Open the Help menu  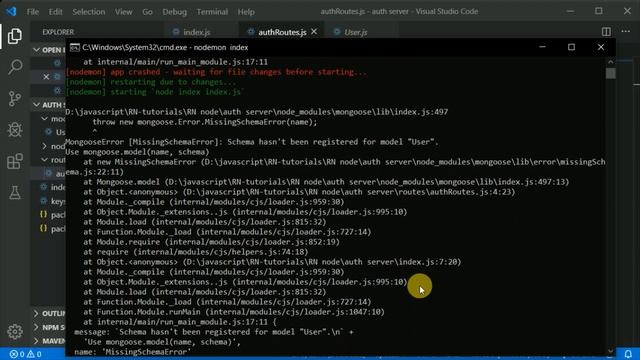tap(246, 12)
